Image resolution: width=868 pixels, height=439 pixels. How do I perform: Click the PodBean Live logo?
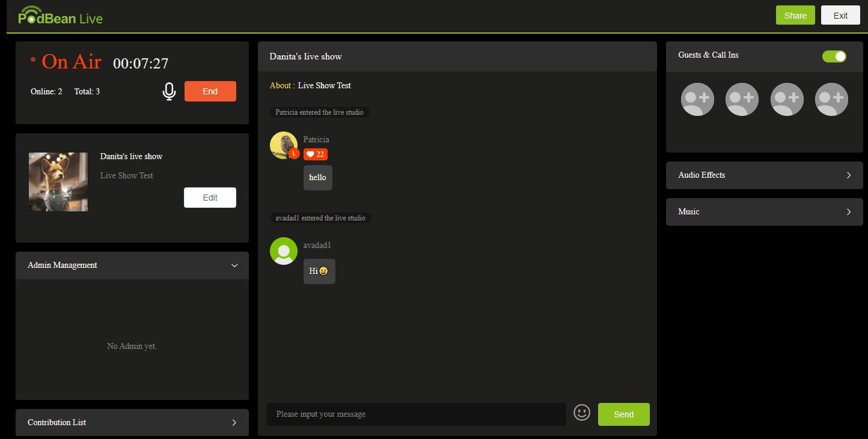click(x=60, y=16)
